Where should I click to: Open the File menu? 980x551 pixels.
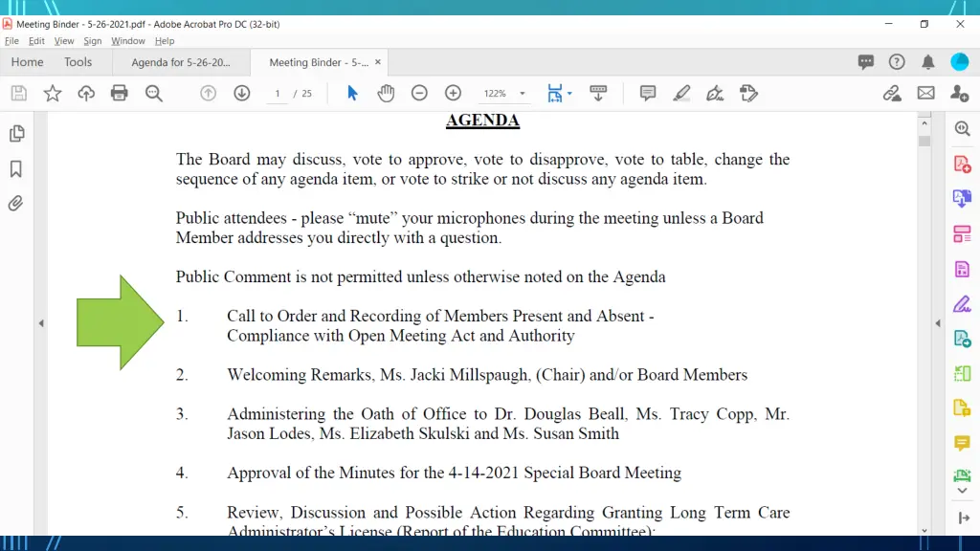tap(11, 40)
